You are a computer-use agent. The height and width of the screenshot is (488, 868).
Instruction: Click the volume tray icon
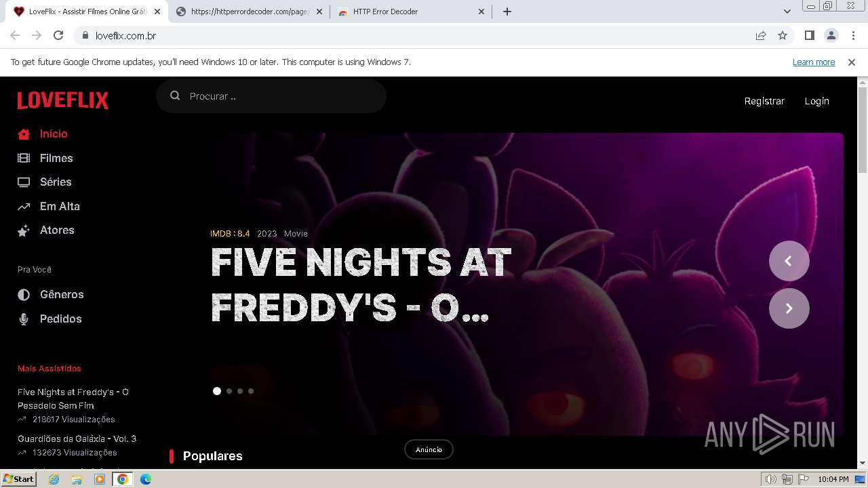(771, 479)
